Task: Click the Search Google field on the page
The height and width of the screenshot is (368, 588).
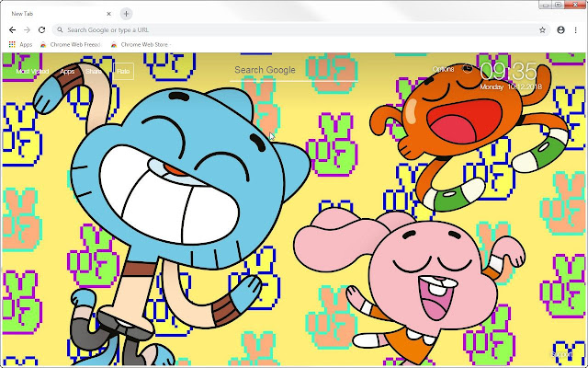Action: click(294, 70)
